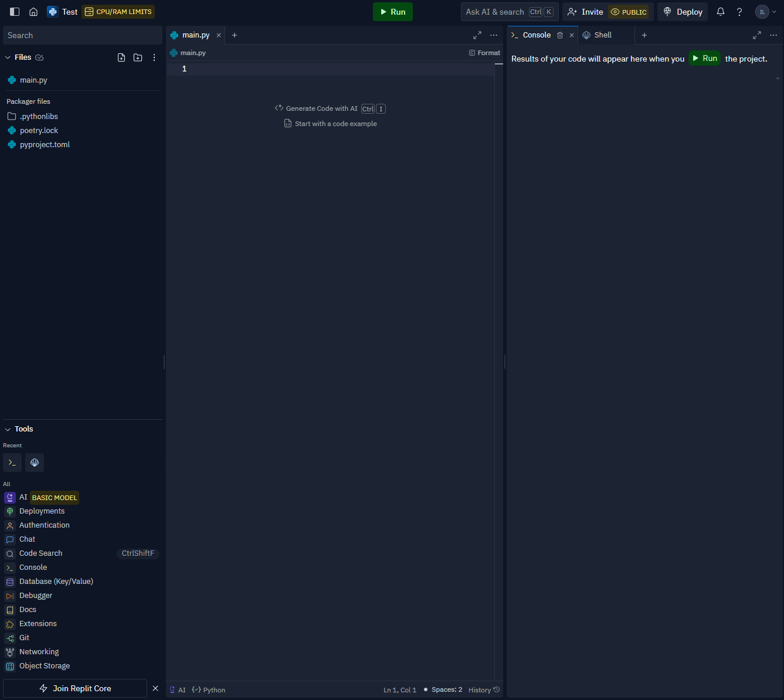Maximize the Console pane
The height and width of the screenshot is (700, 784).
pos(757,35)
